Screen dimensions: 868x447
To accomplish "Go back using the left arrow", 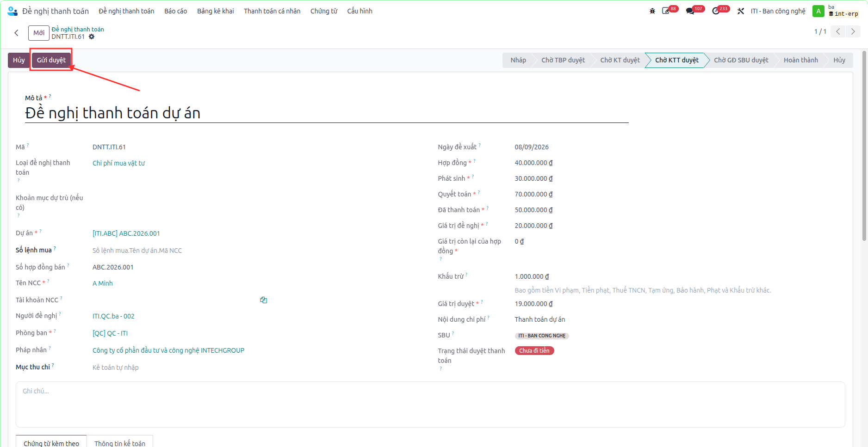I will click(17, 33).
